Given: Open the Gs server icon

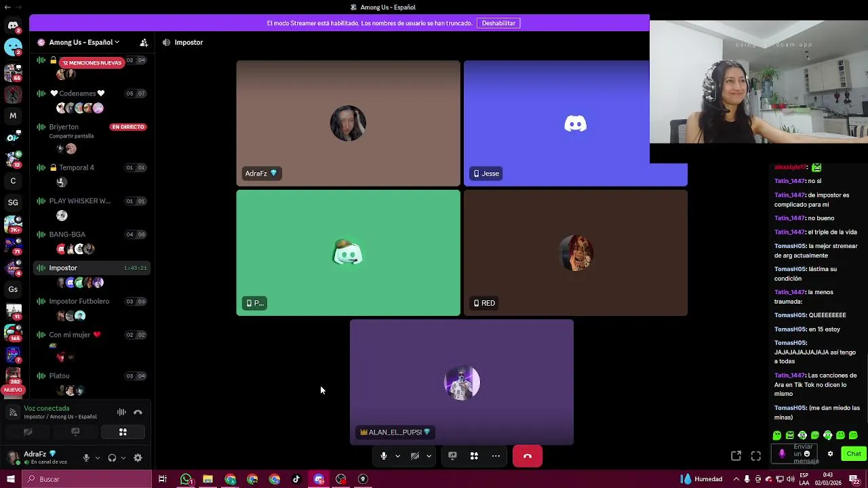Looking at the screenshot, I should 13,289.
